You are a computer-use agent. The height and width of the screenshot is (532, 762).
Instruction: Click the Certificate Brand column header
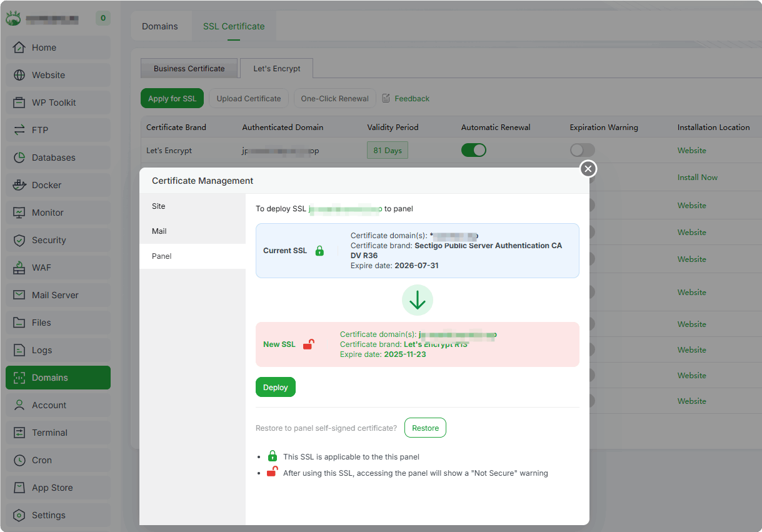[176, 127]
